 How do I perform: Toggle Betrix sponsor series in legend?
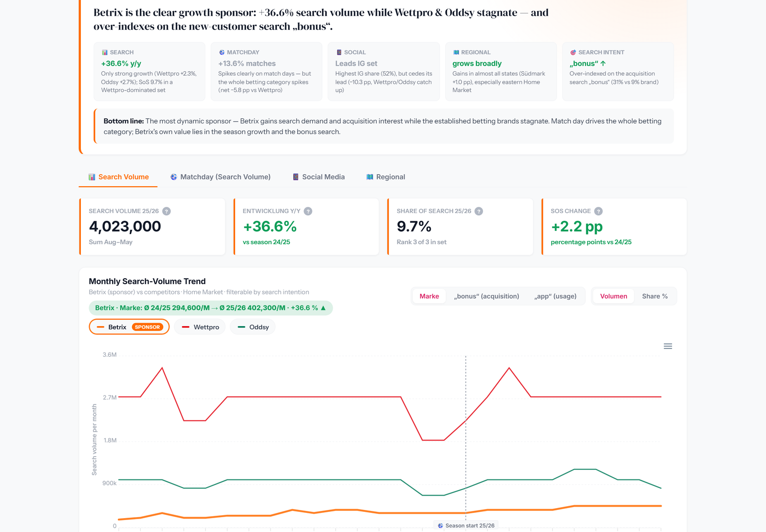pos(129,327)
